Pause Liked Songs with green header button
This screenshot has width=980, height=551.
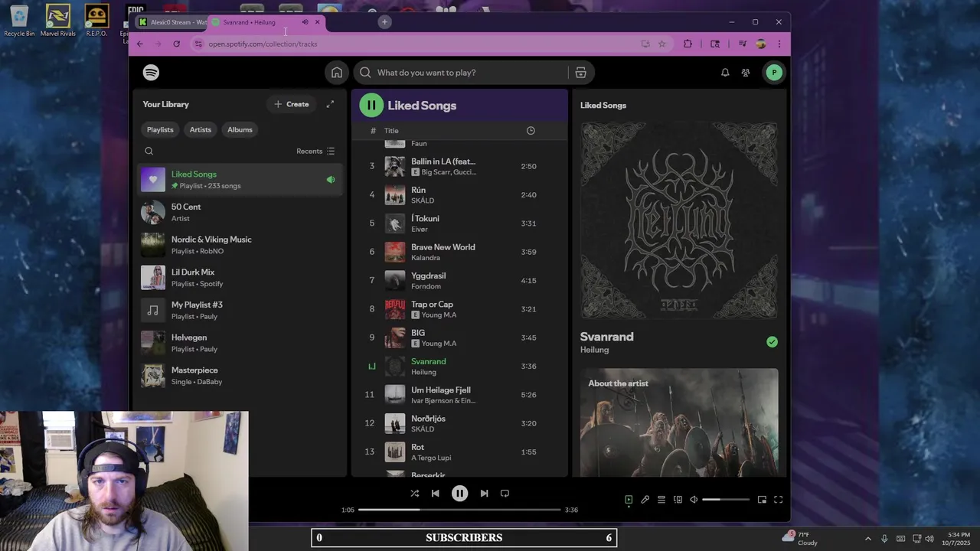pos(371,106)
